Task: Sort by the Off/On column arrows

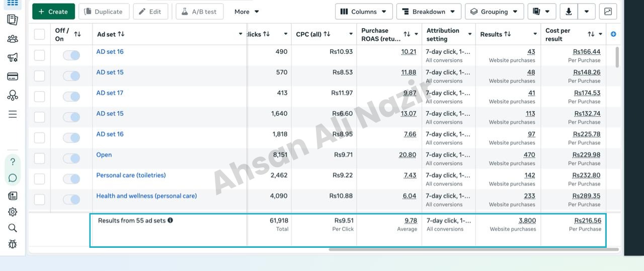Action: tap(77, 34)
